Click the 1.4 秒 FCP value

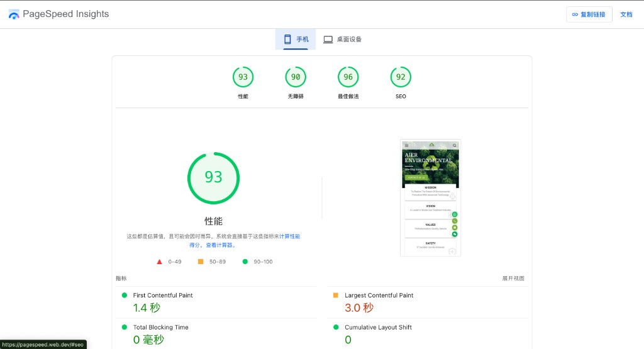tap(147, 307)
